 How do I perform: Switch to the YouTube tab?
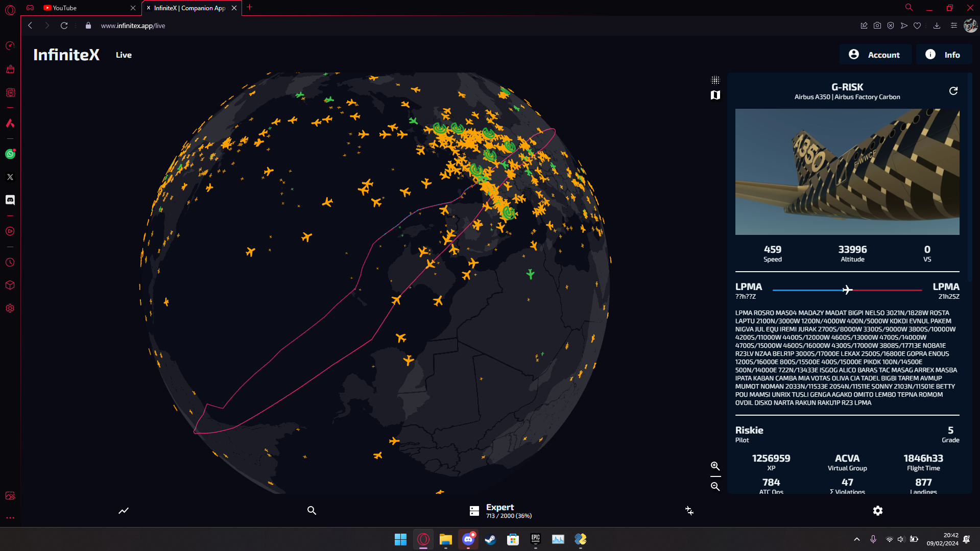click(85, 8)
